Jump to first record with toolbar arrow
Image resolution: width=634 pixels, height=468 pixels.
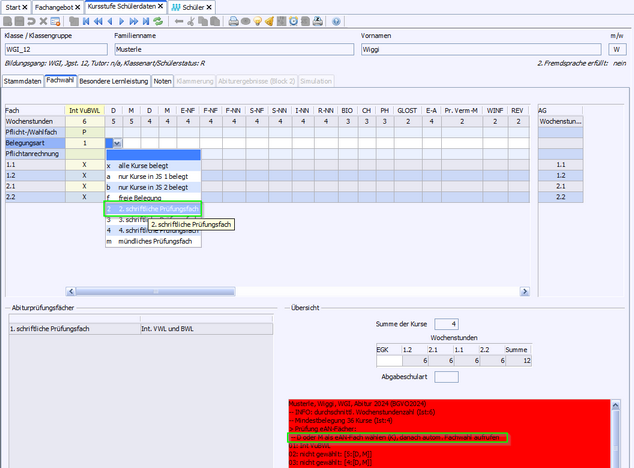point(86,20)
